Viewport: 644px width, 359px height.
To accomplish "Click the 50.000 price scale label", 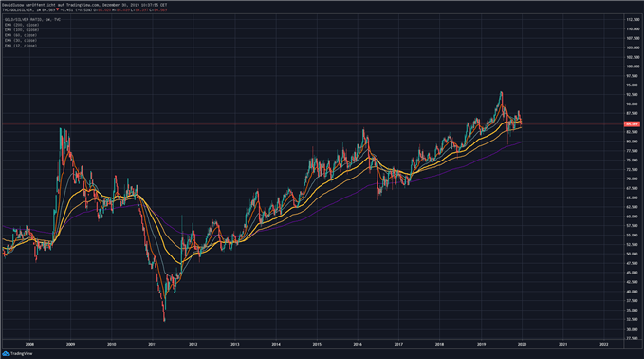I will 633,254.
